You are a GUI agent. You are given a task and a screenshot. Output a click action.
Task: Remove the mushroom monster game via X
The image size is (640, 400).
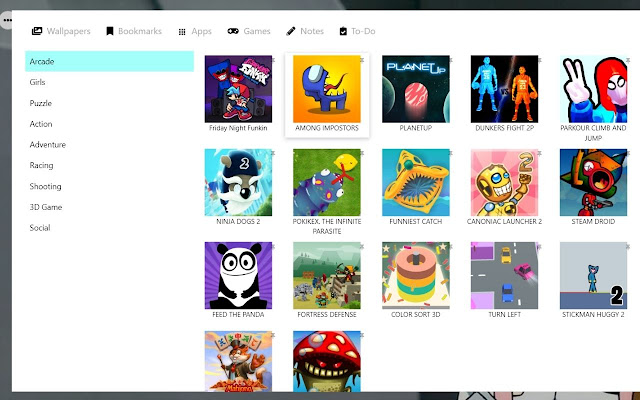pos(362,335)
